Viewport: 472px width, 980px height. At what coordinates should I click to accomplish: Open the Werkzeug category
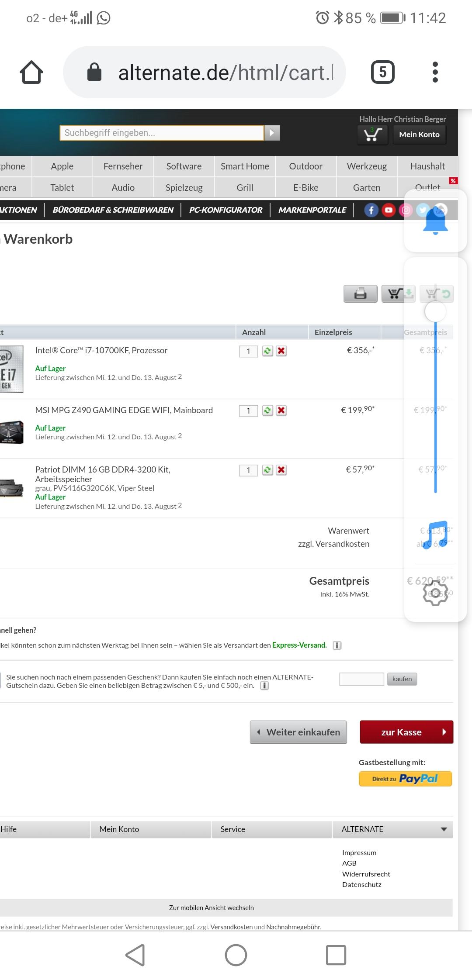pyautogui.click(x=367, y=166)
